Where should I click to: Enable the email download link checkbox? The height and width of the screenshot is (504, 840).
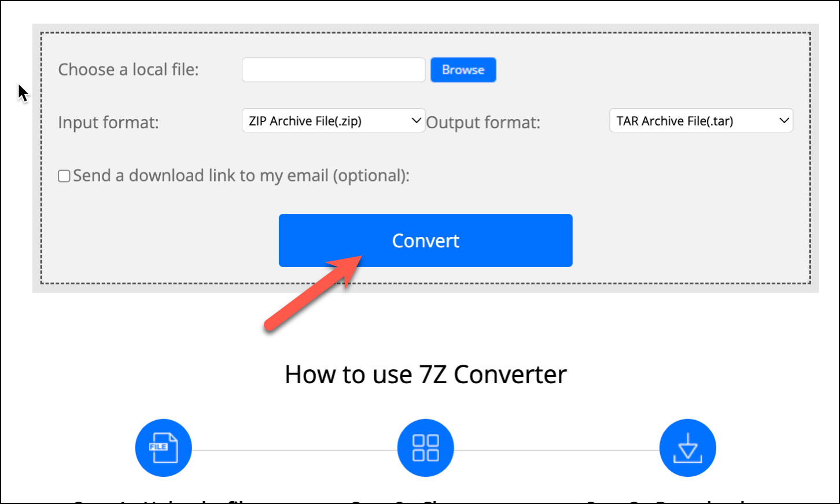pos(64,176)
